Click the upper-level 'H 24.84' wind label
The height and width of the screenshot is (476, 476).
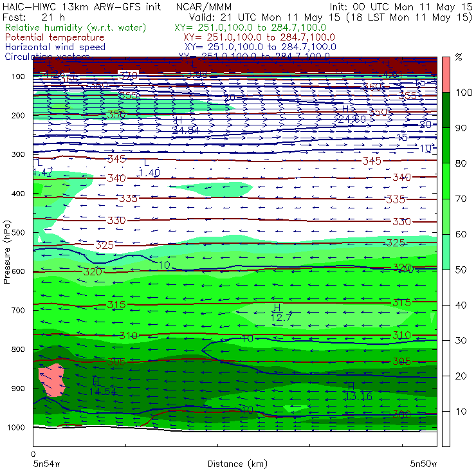click(x=186, y=125)
